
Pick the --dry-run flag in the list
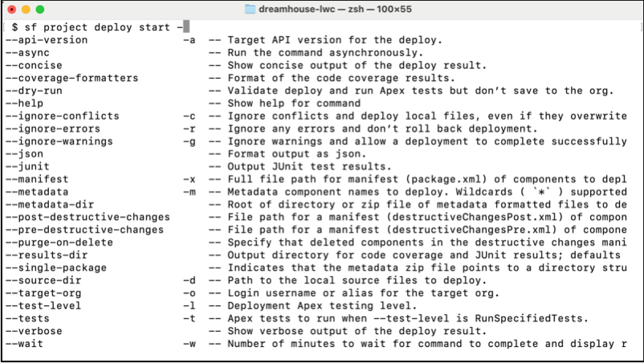33,91
